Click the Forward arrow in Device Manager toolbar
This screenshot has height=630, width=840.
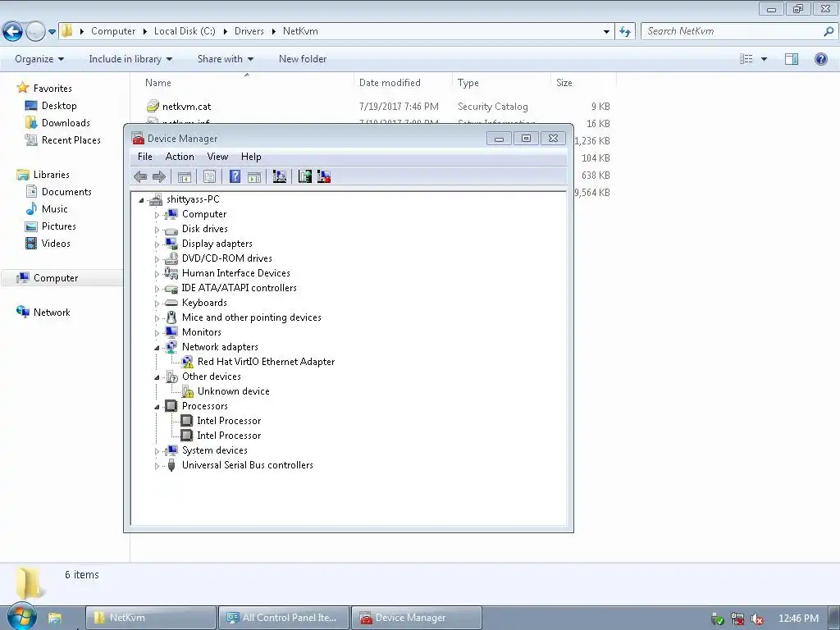159,176
